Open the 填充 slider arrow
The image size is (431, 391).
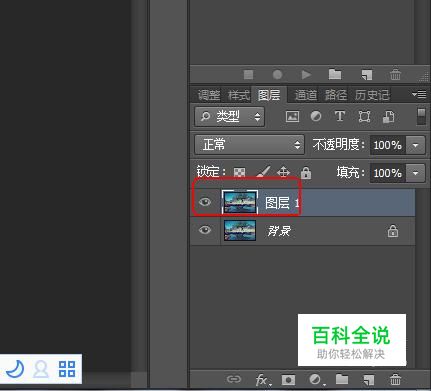pos(415,173)
